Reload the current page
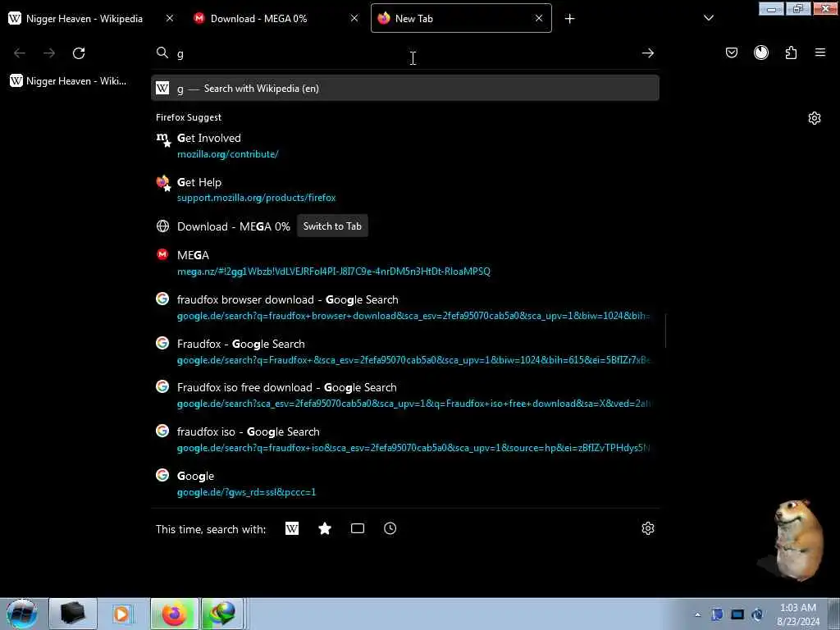The height and width of the screenshot is (630, 840). pyautogui.click(x=79, y=53)
